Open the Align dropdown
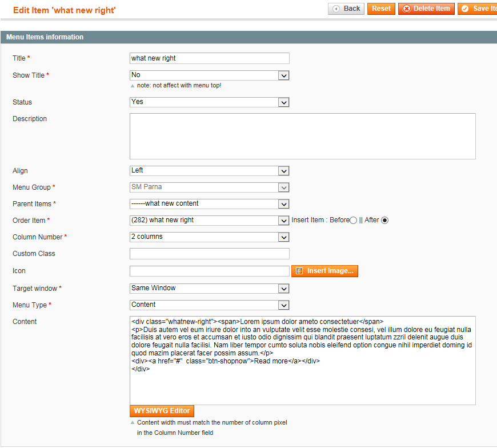497x448 pixels. [209, 171]
